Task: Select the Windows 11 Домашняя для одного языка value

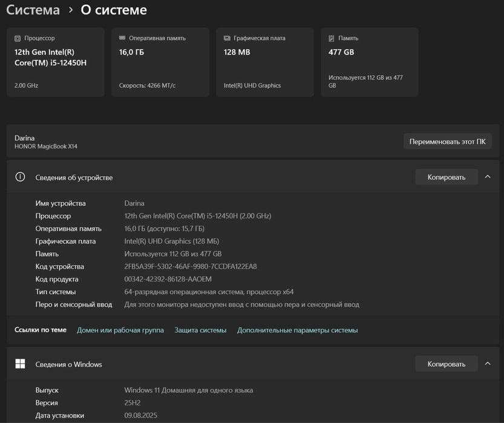Action: pos(189,390)
